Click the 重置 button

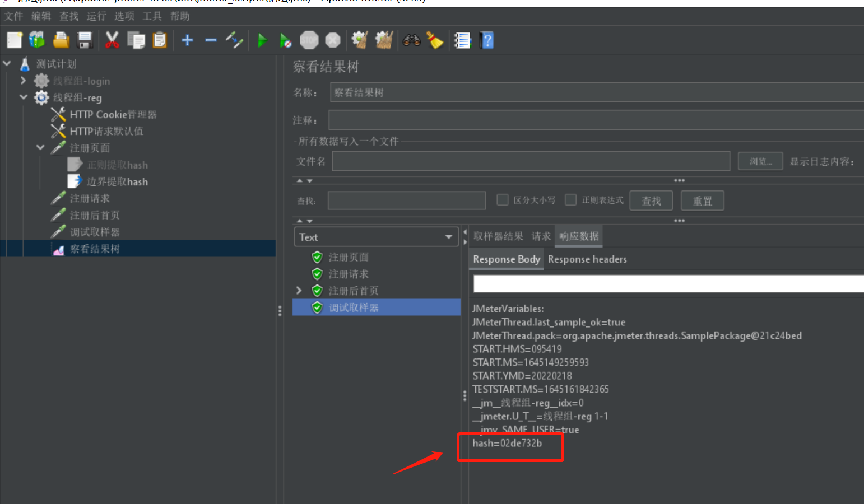pyautogui.click(x=702, y=200)
